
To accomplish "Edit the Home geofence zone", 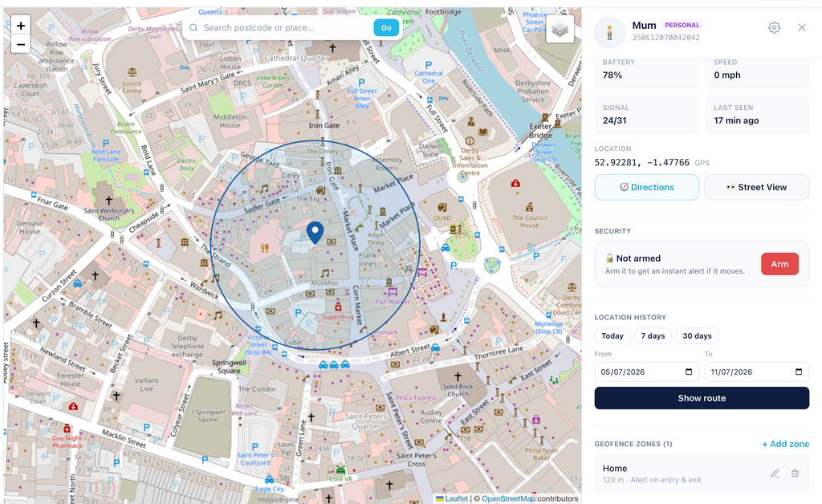I will coord(775,473).
